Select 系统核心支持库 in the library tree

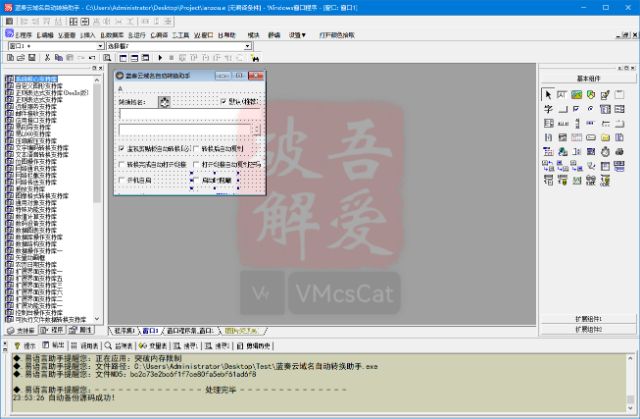36,79
